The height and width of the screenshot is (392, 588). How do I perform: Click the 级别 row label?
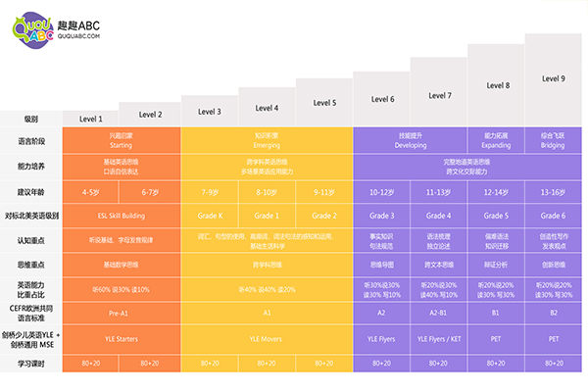30,119
